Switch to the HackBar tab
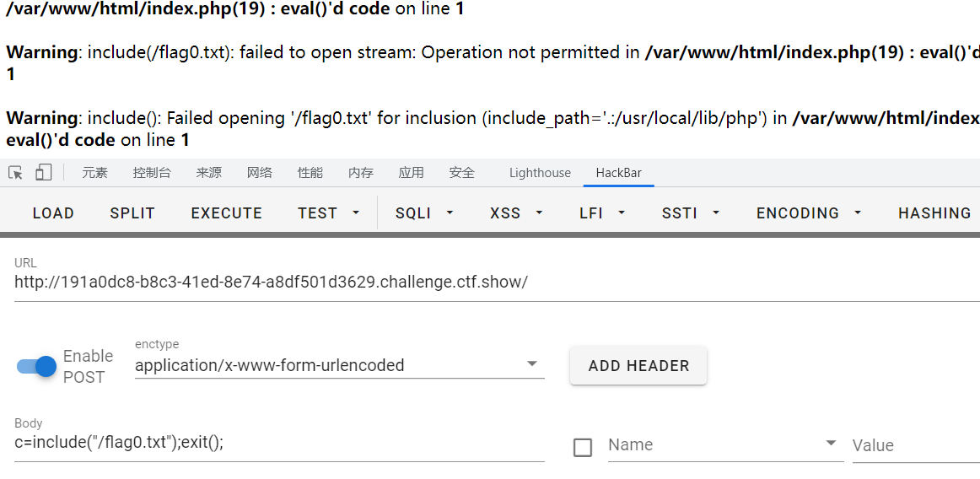Viewport: 980px width, 479px height. pos(618,173)
